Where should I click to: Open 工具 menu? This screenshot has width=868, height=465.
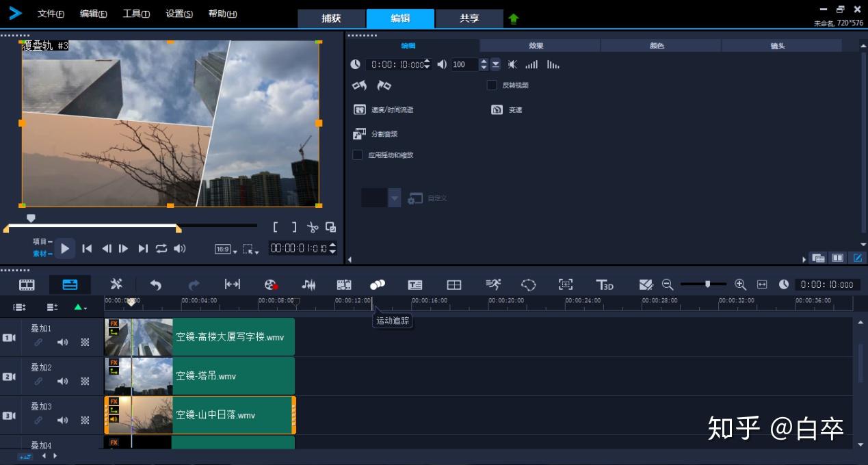[x=136, y=14]
